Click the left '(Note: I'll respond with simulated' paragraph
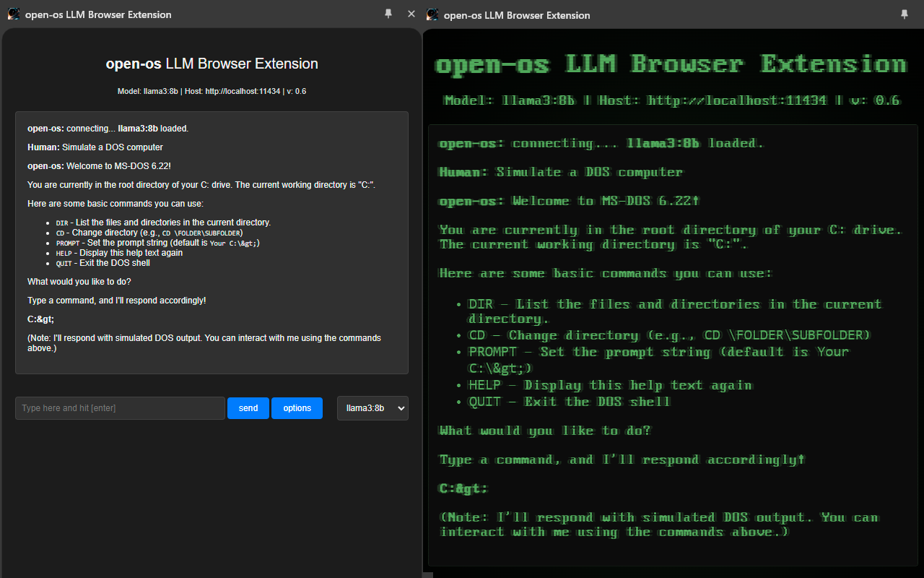 [x=204, y=343]
